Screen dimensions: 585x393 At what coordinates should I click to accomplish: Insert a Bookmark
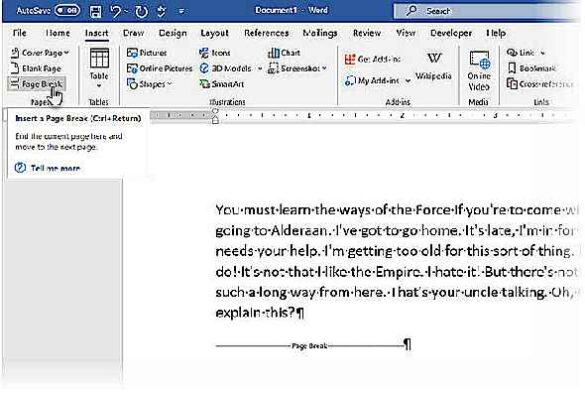pyautogui.click(x=532, y=68)
